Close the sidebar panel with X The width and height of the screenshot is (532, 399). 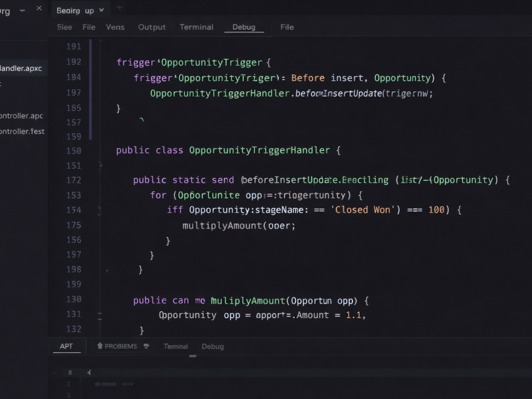[x=39, y=8]
